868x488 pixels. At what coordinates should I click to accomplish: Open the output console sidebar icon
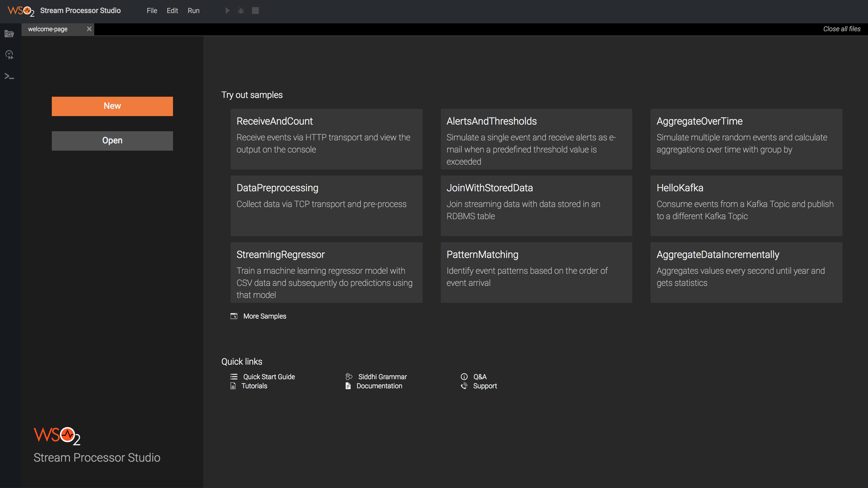[9, 76]
